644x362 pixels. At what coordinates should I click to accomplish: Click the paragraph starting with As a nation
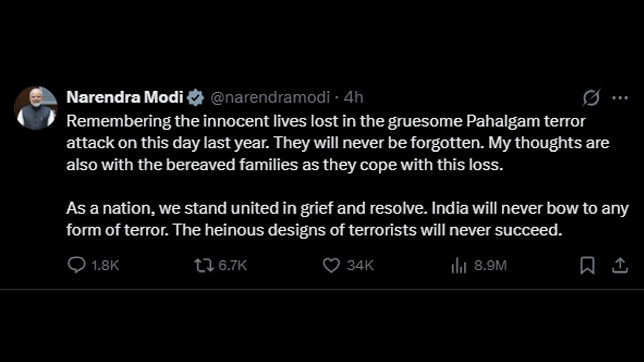pyautogui.click(x=347, y=219)
